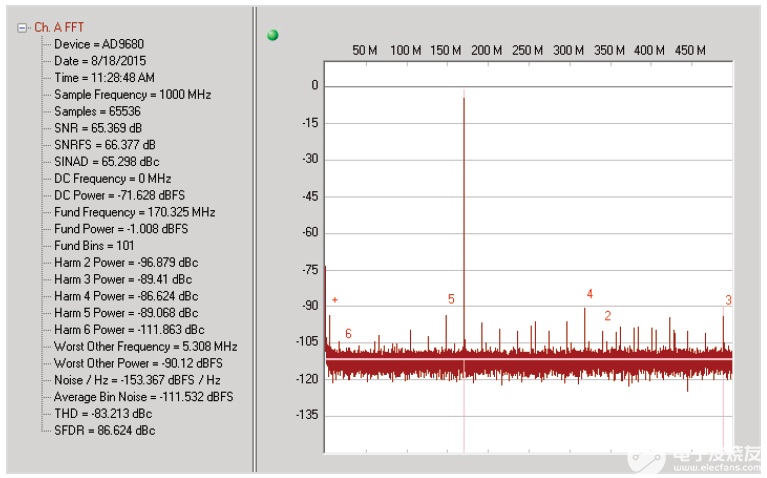Screen dimensions: 767x478
Task: Click harmonic marker 3 at right edge
Action: pyautogui.click(x=728, y=300)
